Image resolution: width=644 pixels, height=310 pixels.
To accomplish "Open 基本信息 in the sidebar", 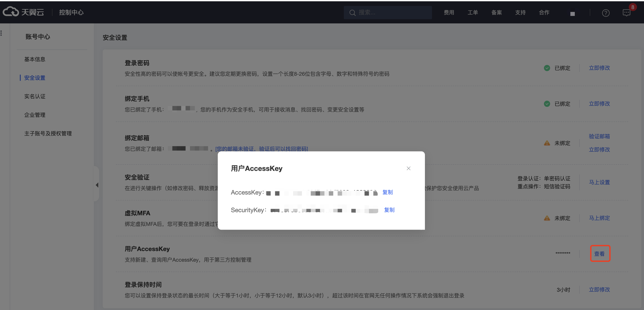I will (35, 59).
